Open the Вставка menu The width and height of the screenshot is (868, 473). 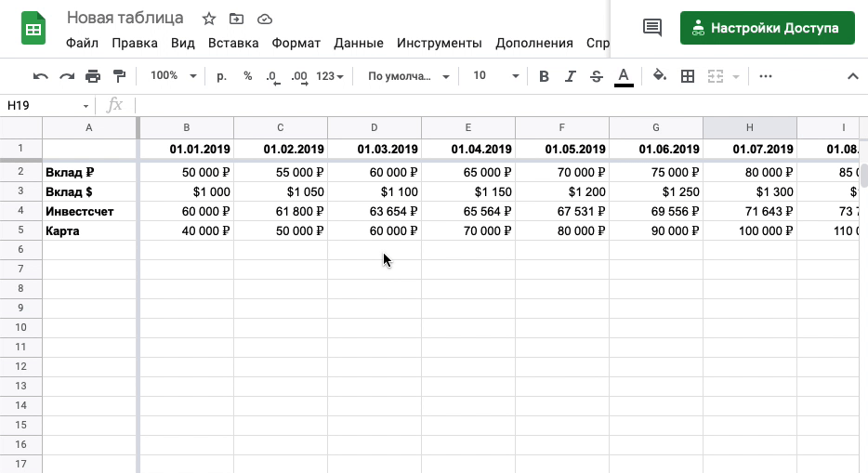click(x=233, y=43)
